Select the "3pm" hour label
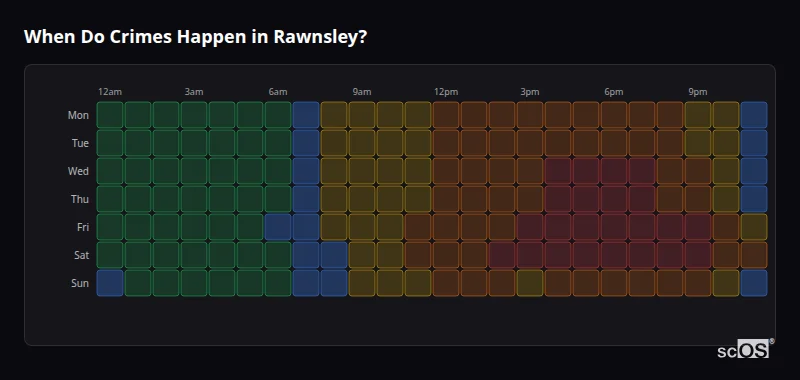The width and height of the screenshot is (800, 380). pos(530,92)
